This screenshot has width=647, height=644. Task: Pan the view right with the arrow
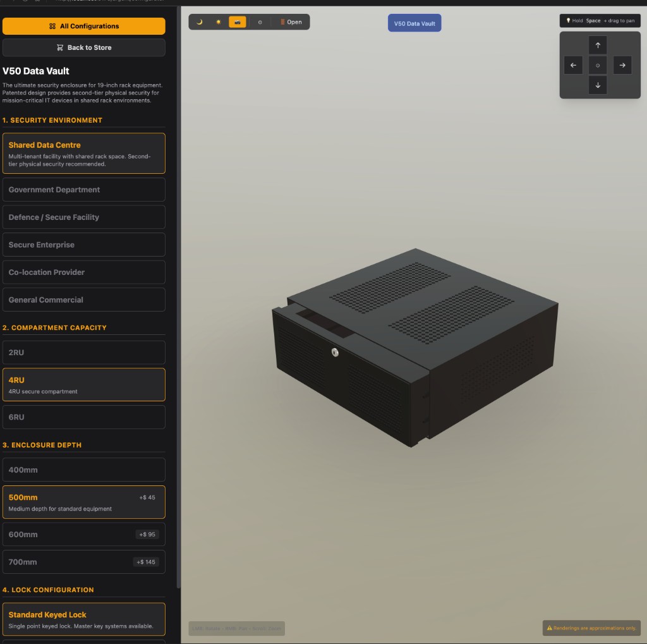pos(622,65)
